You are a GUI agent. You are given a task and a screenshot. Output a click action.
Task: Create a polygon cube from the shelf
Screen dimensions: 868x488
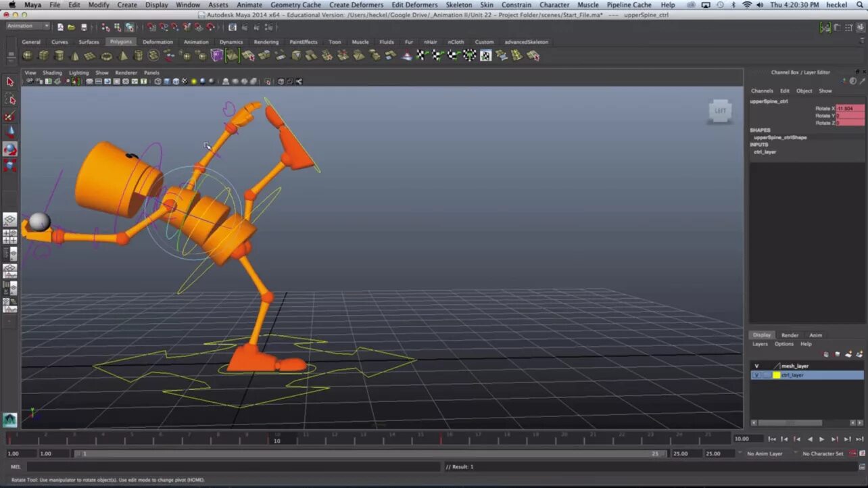(43, 55)
